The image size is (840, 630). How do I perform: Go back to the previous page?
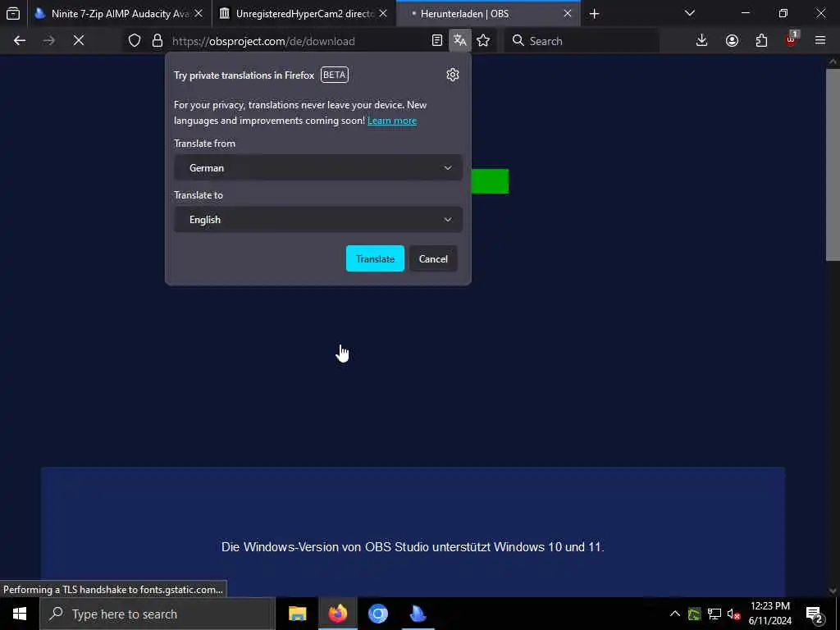20,41
